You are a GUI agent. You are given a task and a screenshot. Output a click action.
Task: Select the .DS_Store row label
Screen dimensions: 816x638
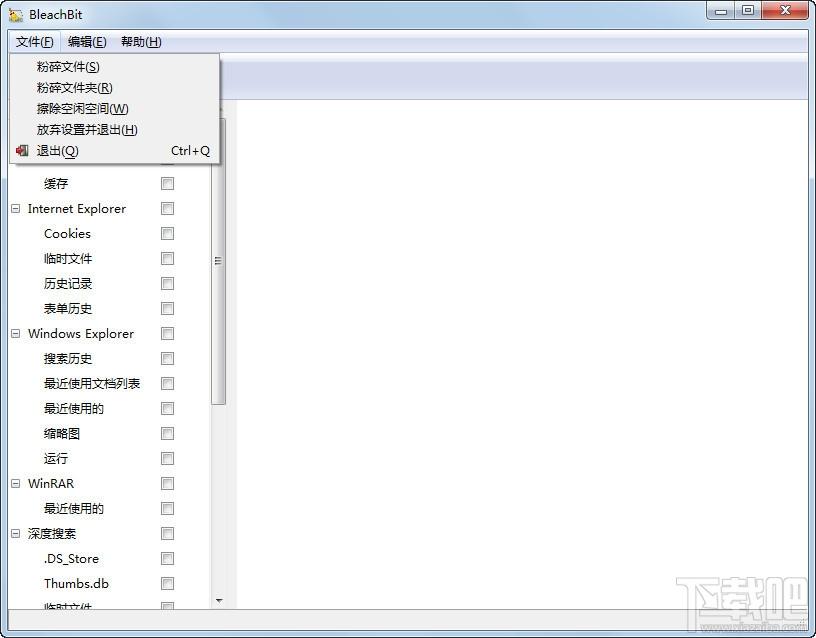[x=71, y=558]
